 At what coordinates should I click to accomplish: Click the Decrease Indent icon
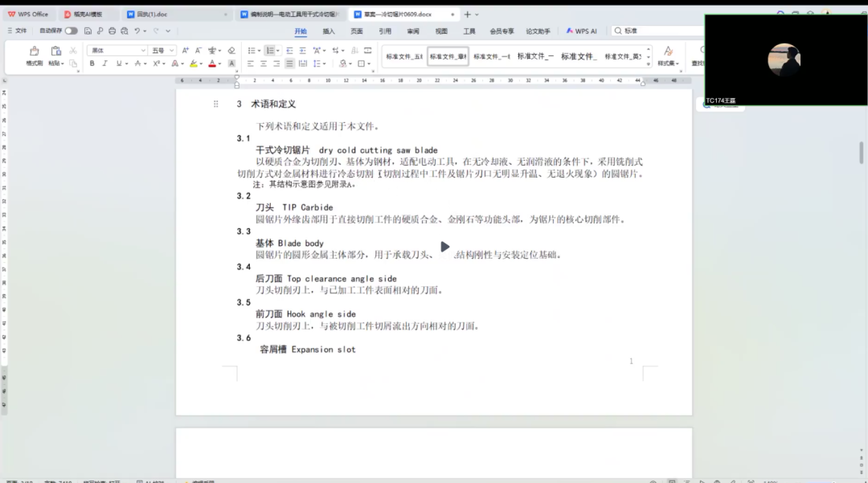click(x=289, y=51)
